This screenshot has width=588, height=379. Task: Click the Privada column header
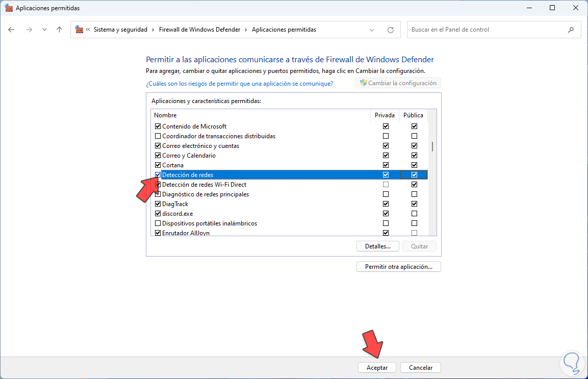(x=385, y=115)
